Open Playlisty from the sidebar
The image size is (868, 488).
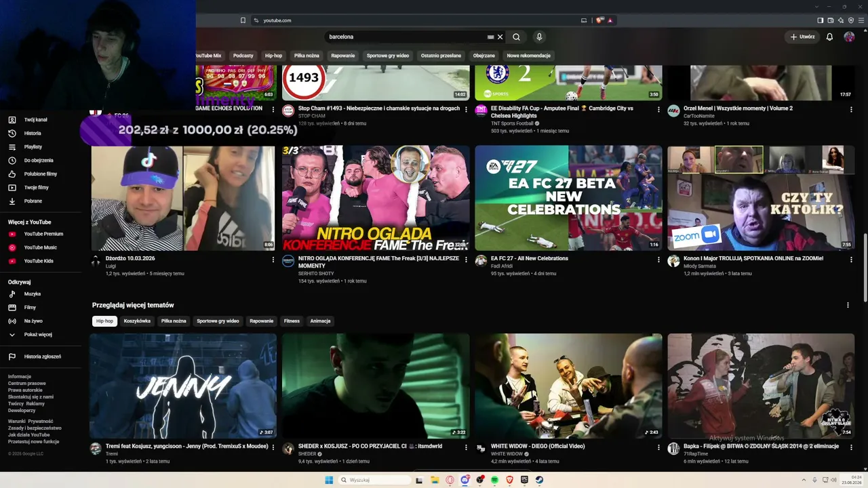(x=33, y=147)
